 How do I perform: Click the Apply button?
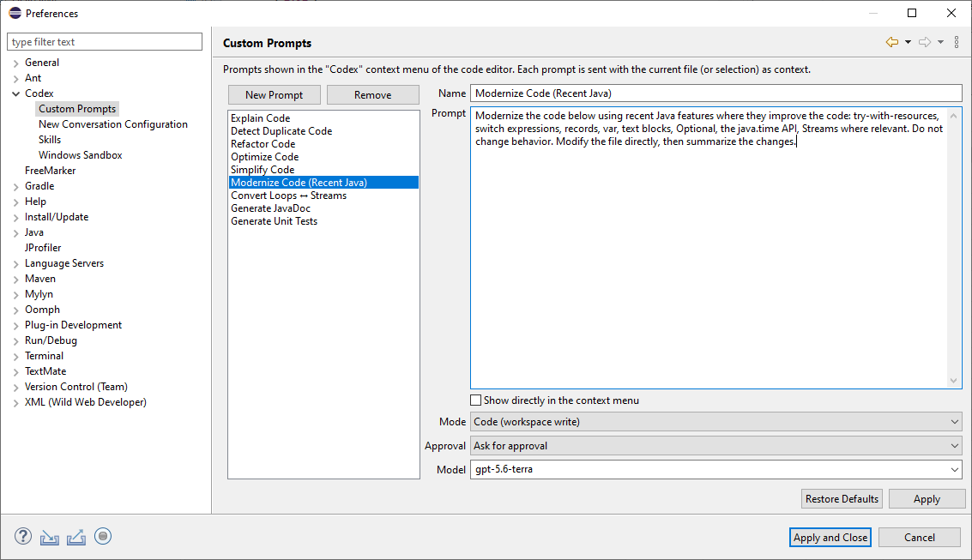pyautogui.click(x=927, y=498)
